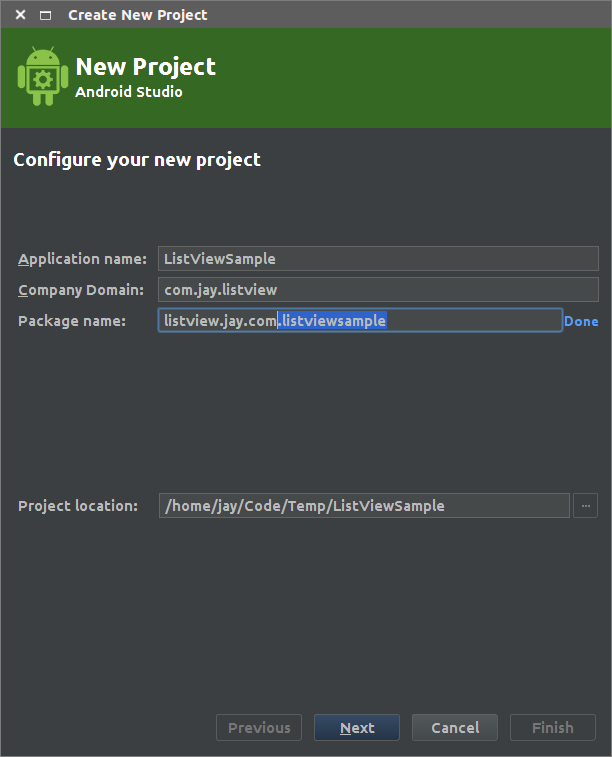Click the Create New Project title bar

point(300,15)
